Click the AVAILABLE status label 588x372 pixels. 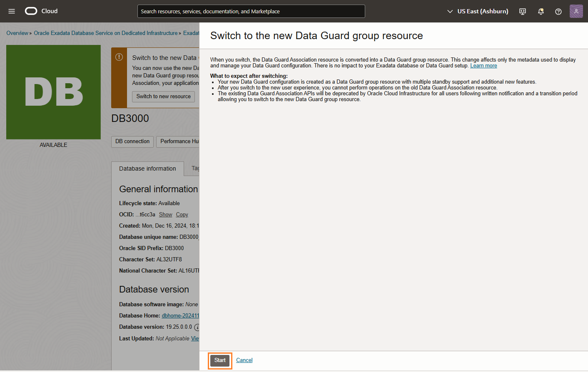[53, 145]
